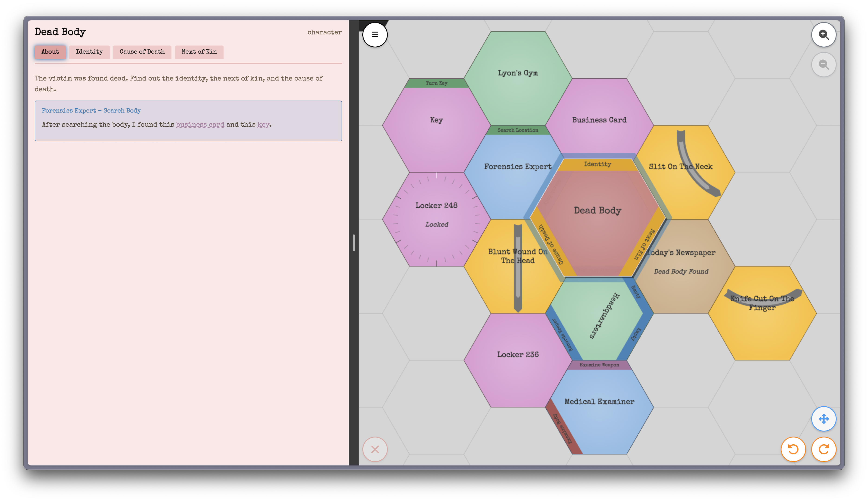Click Forensics Expert – Search Body heading
Image resolution: width=868 pixels, height=501 pixels.
point(91,110)
